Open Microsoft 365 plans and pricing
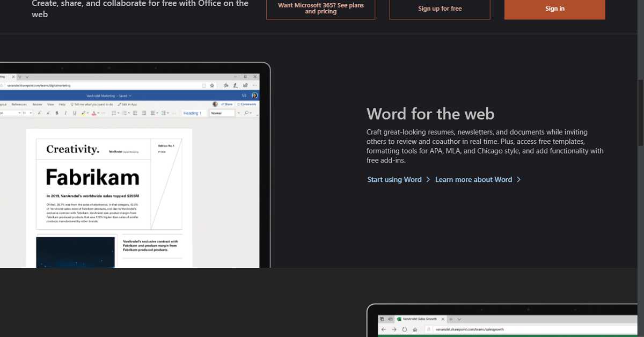Viewport: 644px width, 337px height. (320, 9)
